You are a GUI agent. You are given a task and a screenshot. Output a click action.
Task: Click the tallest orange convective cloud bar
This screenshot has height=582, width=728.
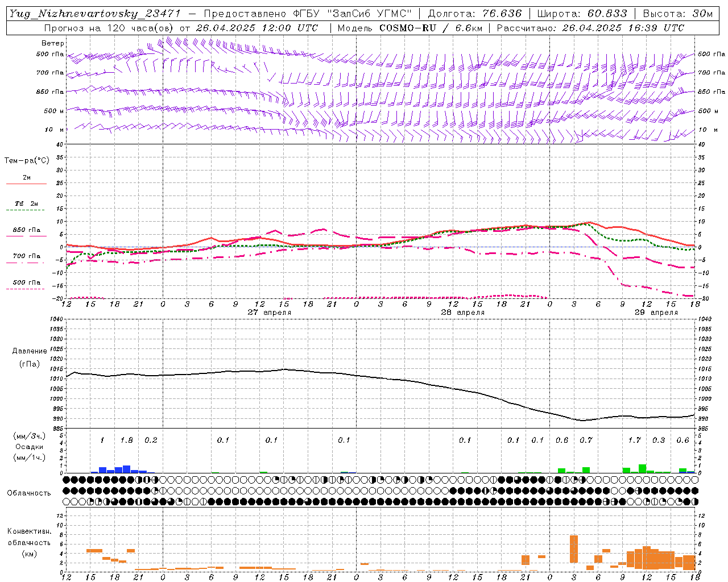tap(574, 549)
